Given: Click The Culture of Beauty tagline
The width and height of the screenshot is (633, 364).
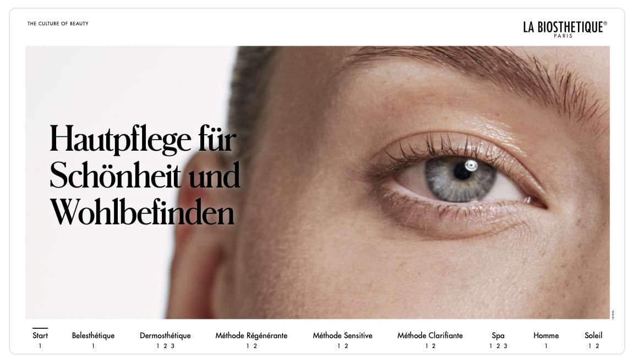Looking at the screenshot, I should click(x=58, y=24).
